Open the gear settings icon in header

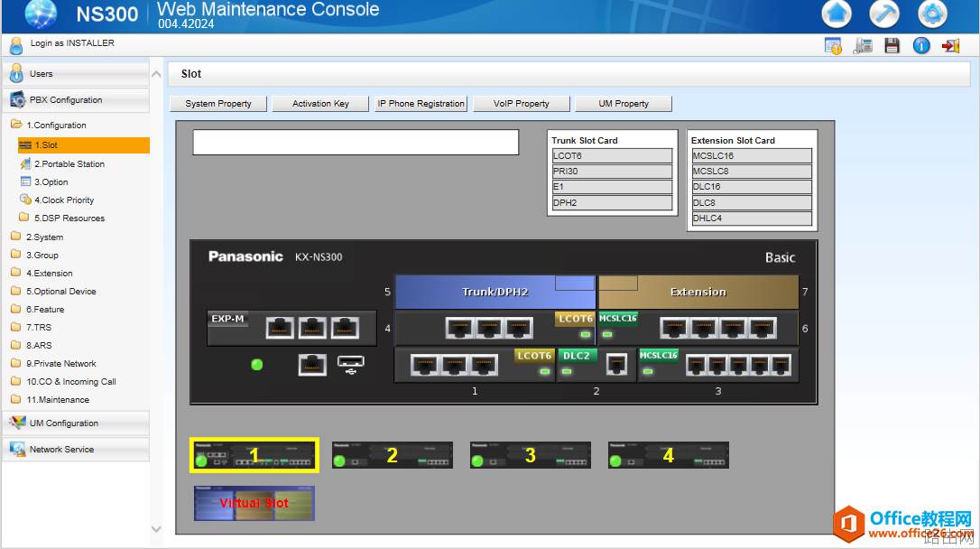pos(932,14)
